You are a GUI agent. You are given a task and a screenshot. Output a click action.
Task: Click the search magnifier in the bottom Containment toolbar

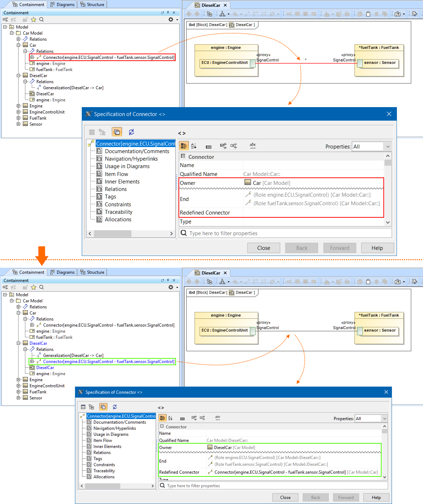tap(41, 287)
